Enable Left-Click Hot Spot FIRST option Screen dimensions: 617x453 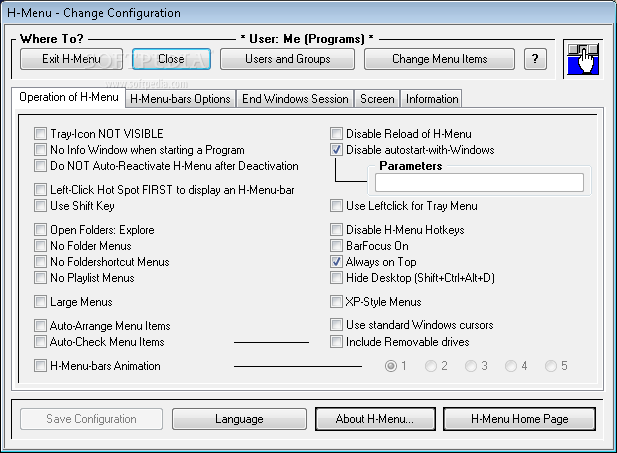pyautogui.click(x=164, y=190)
